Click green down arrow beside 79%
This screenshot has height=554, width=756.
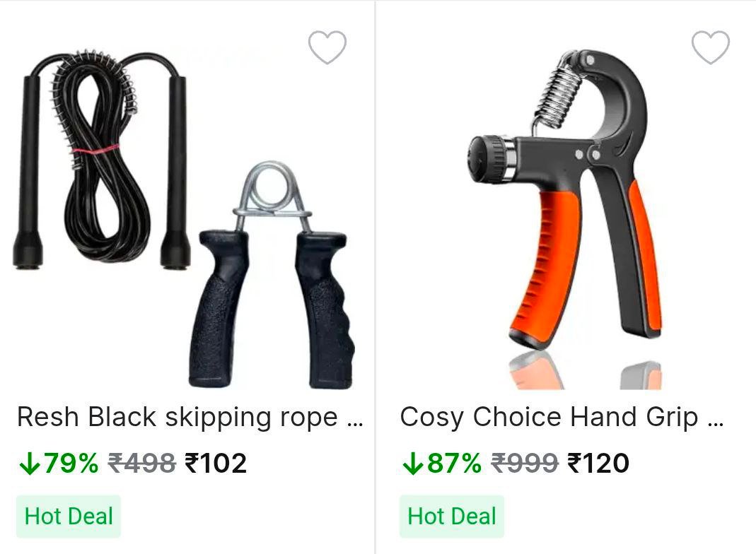[x=30, y=464]
